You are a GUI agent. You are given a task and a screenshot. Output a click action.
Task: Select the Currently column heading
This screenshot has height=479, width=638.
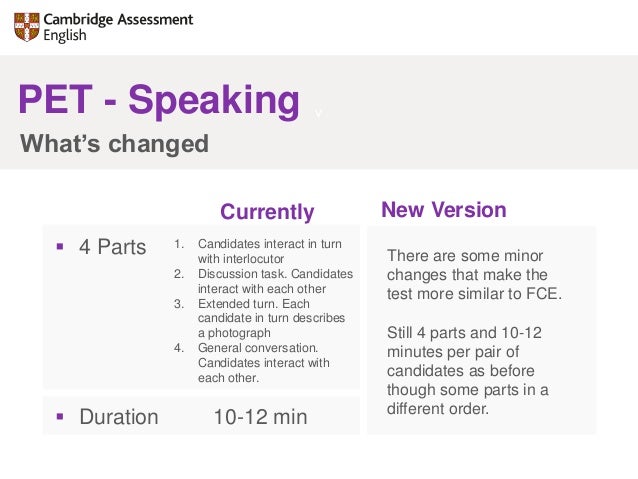point(267,212)
